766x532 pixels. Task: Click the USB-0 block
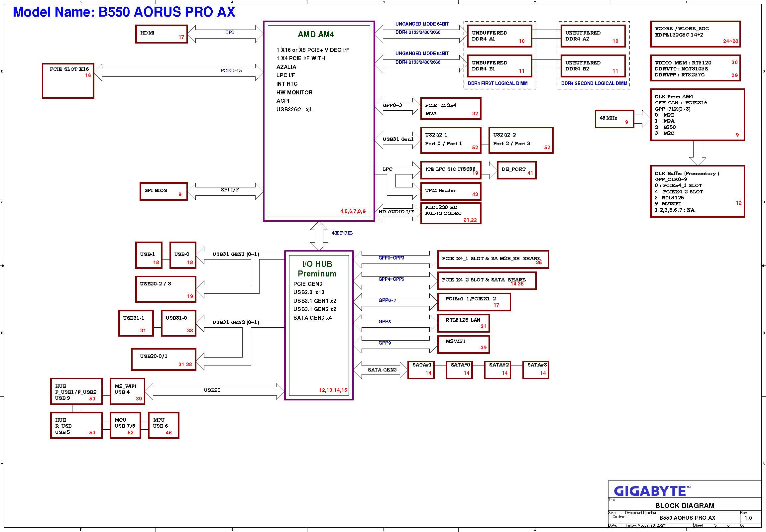[183, 255]
